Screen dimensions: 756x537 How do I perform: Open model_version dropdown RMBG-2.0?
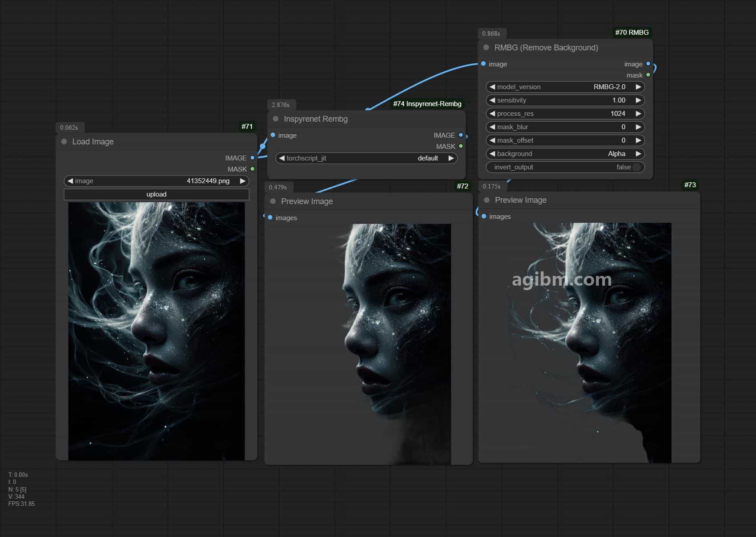[565, 87]
